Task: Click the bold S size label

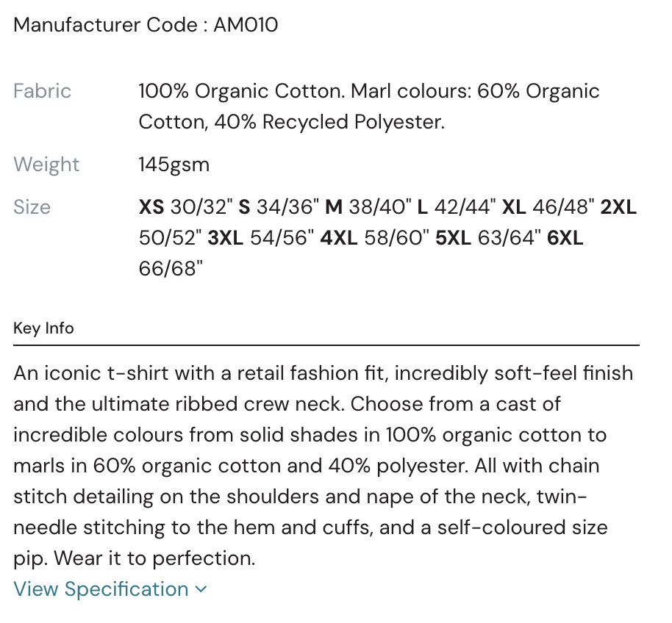Action: [x=245, y=207]
